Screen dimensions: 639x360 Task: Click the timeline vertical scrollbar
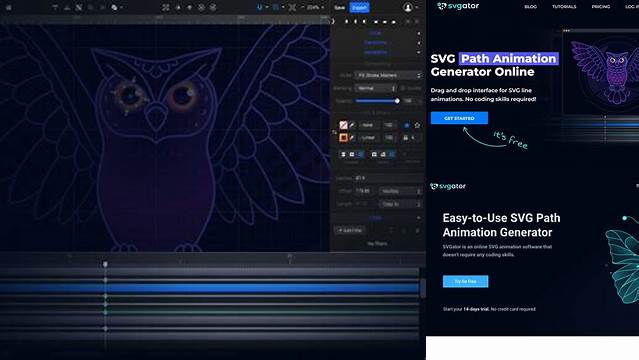pyautogui.click(x=423, y=288)
